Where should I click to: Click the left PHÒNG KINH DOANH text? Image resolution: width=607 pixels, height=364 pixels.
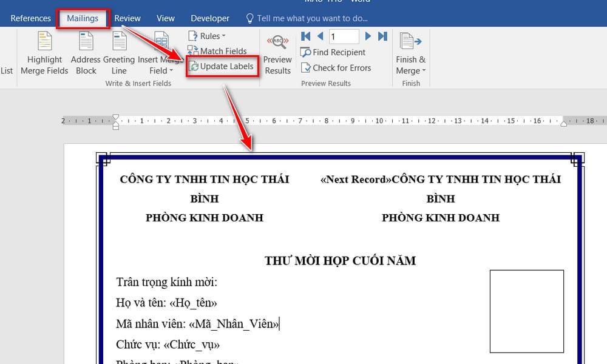205,218
